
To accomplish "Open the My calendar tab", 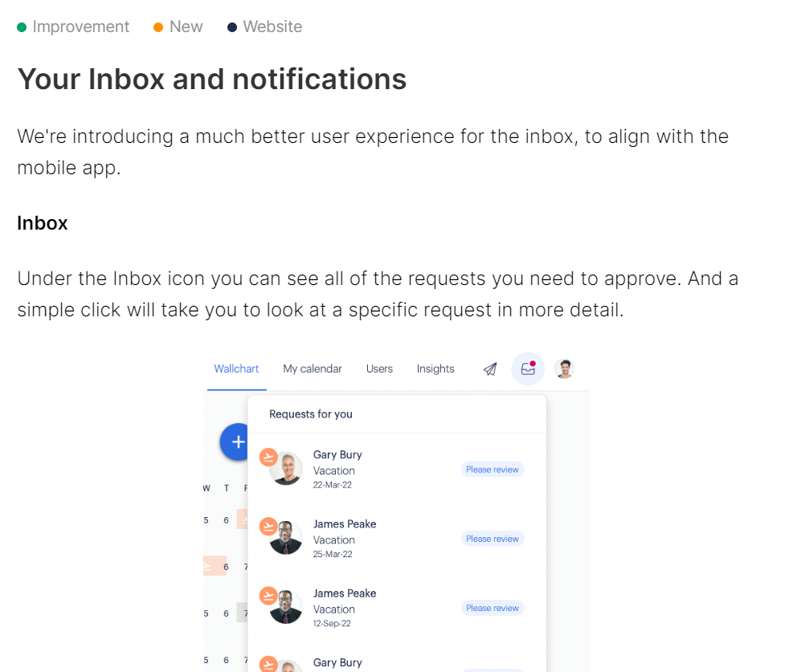I will pyautogui.click(x=312, y=369).
